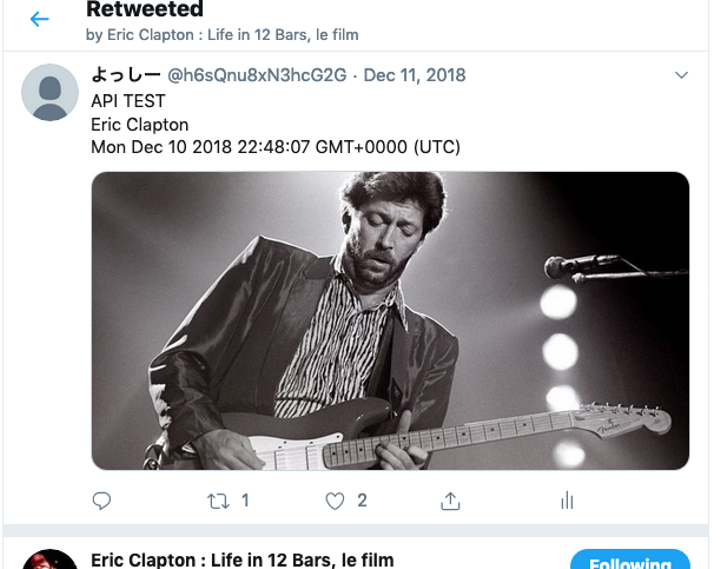The image size is (720, 569).
Task: Expand the tweet options chevron
Action: 681,76
